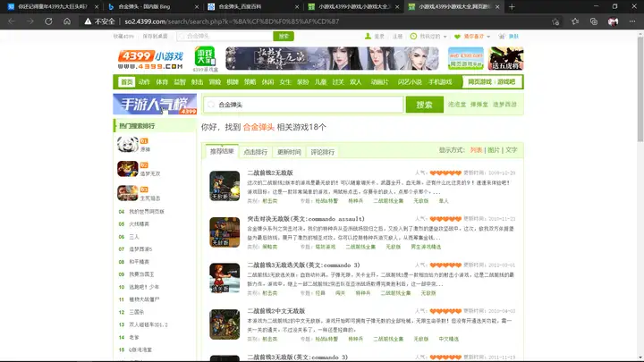This screenshot has height=362, width=644.
Task: Click the 登录 user login icon
Action: (368, 36)
